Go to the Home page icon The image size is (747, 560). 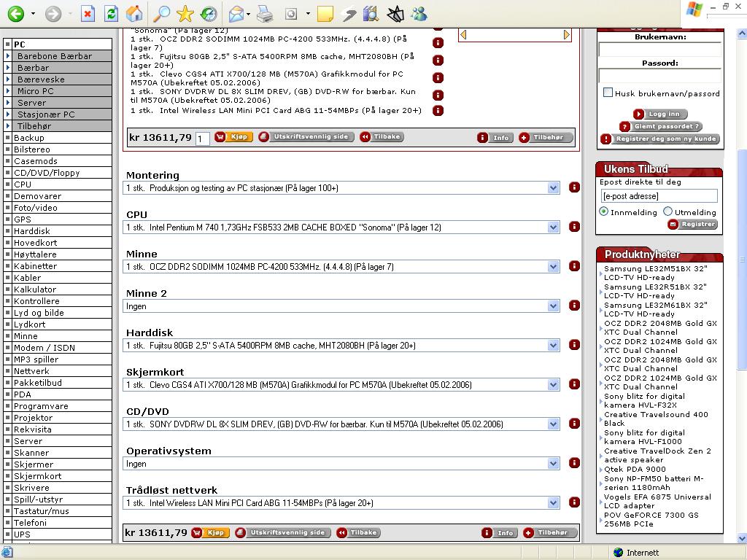click(x=134, y=14)
